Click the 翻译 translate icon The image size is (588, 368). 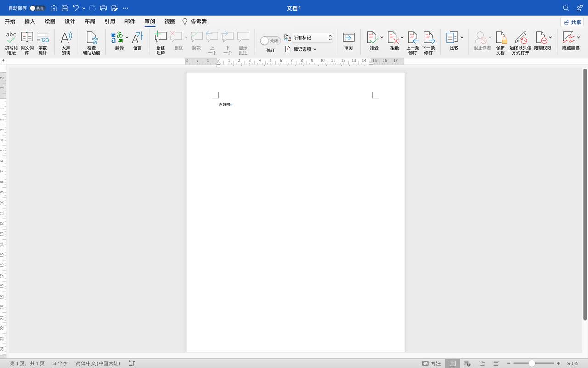pos(117,38)
